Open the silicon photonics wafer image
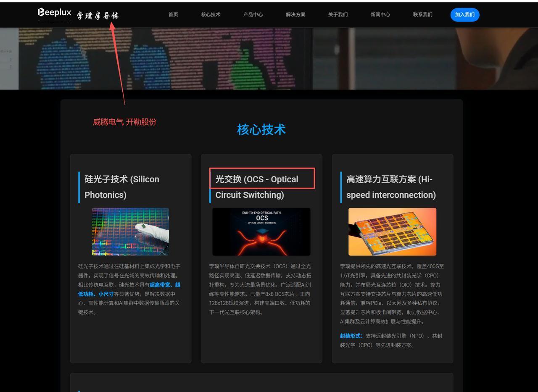This screenshot has width=538, height=392. (130, 232)
